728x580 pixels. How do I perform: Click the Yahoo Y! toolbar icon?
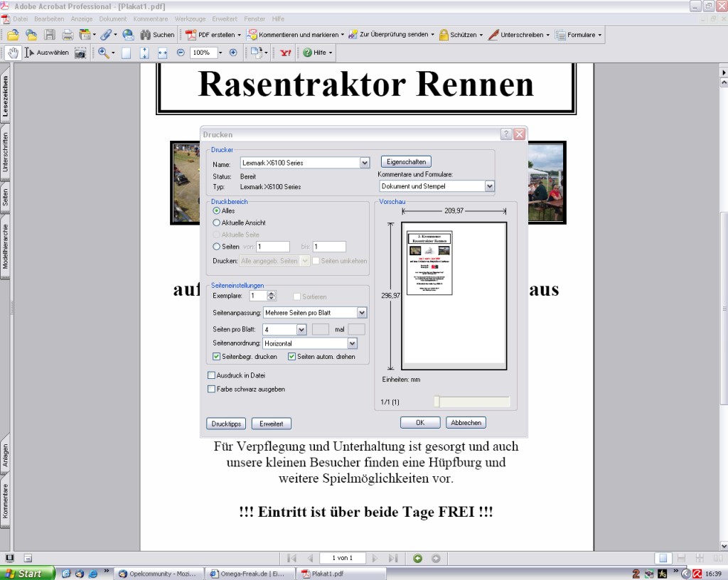[x=285, y=53]
